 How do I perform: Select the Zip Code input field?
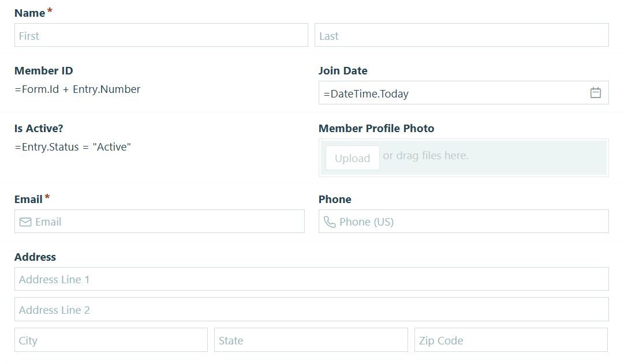click(x=511, y=340)
